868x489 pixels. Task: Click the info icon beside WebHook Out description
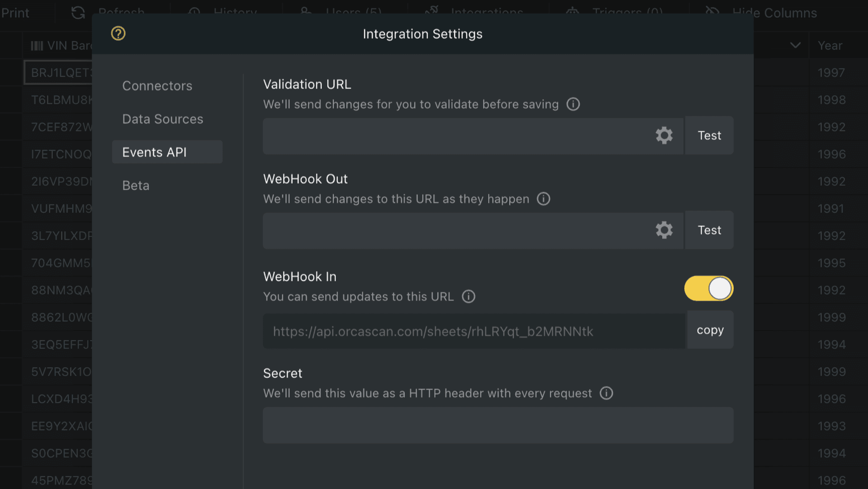point(543,199)
